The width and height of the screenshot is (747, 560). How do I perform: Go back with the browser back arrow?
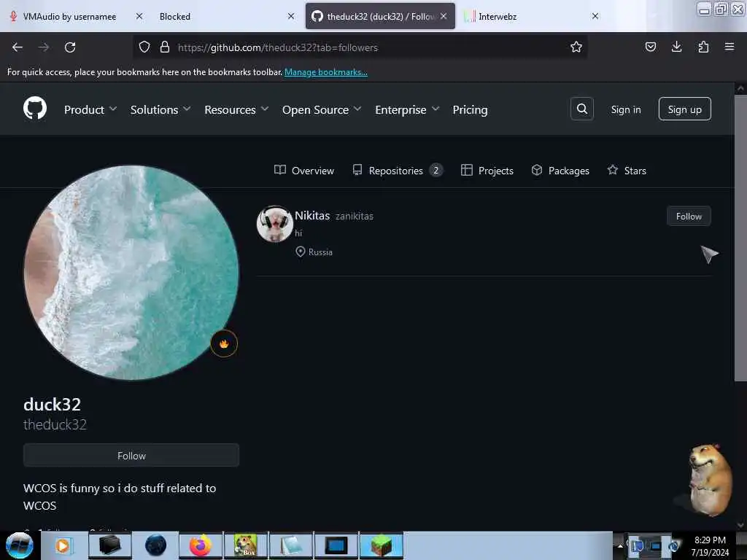[18, 47]
